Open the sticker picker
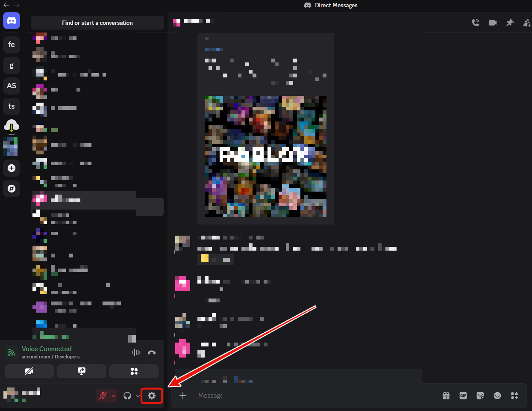This screenshot has height=411, width=532. point(480,396)
